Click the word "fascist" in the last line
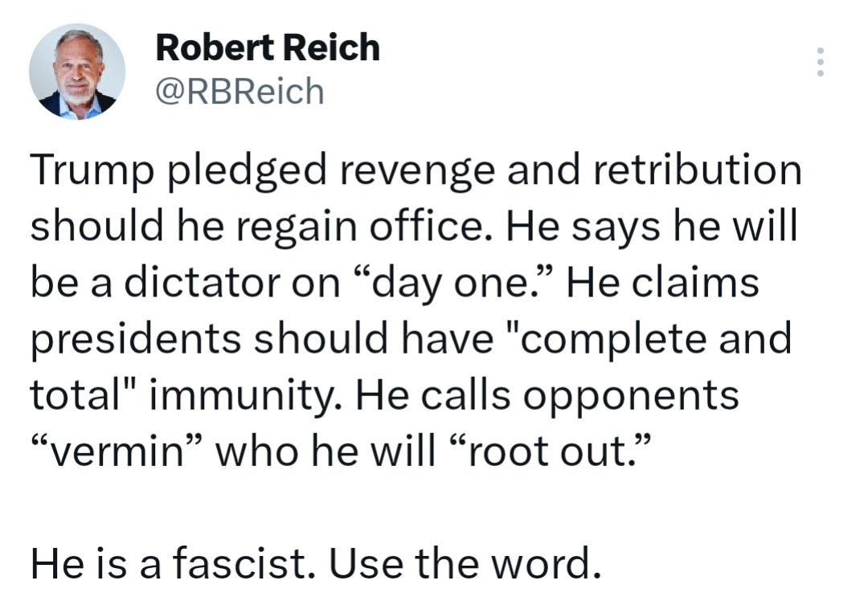868x601 pixels. [242, 564]
